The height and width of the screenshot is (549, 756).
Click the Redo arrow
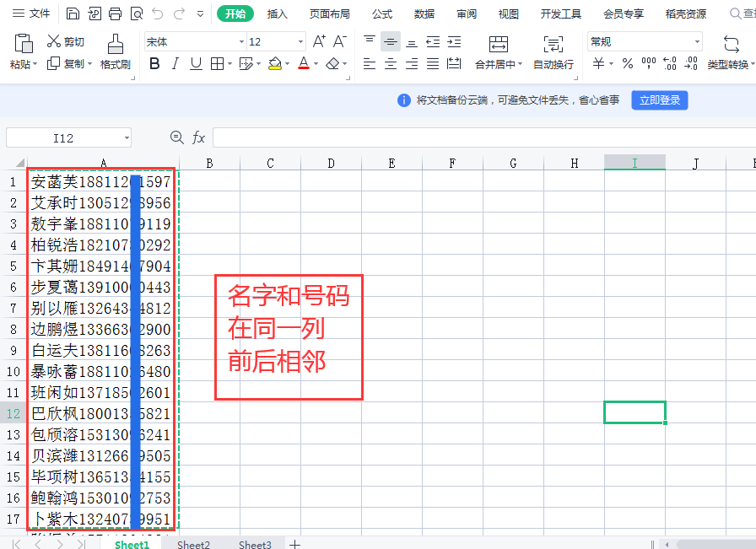[180, 13]
